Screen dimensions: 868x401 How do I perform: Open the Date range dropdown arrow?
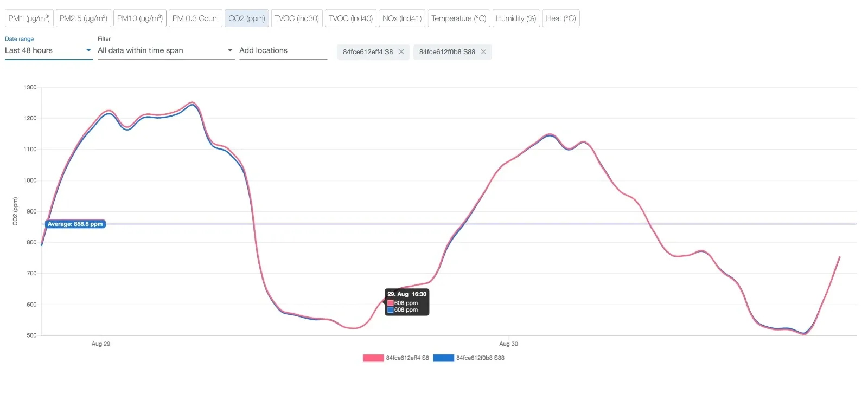pos(88,50)
